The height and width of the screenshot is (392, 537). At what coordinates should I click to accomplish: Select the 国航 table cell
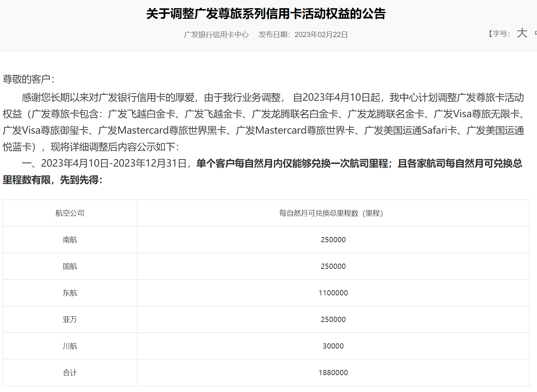[x=70, y=266]
